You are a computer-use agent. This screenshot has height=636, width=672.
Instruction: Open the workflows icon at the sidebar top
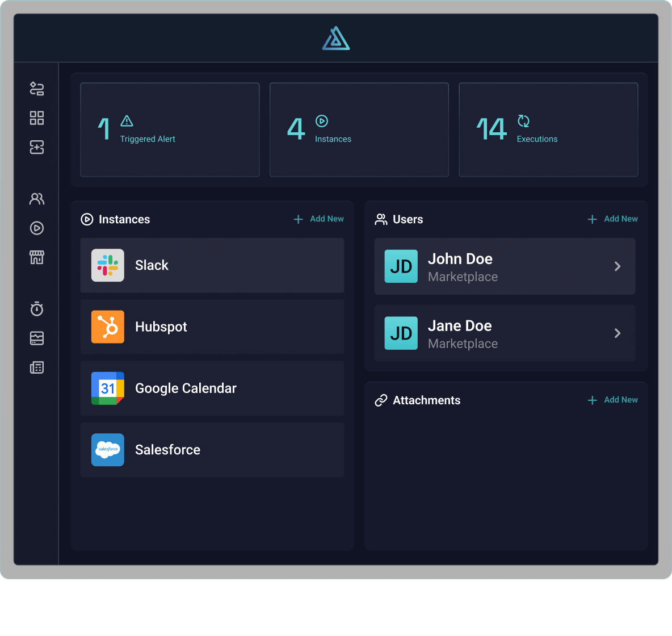pos(37,89)
